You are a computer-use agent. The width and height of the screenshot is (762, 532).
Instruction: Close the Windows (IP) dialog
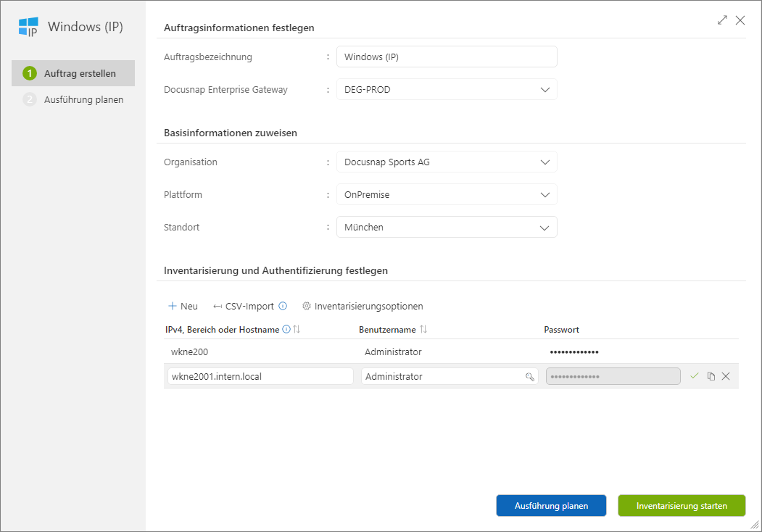[740, 20]
